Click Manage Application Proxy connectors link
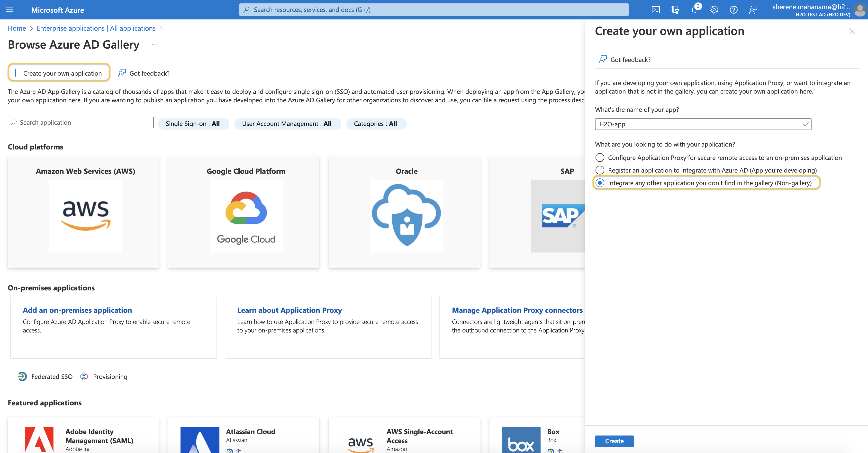This screenshot has width=868, height=453. (517, 310)
